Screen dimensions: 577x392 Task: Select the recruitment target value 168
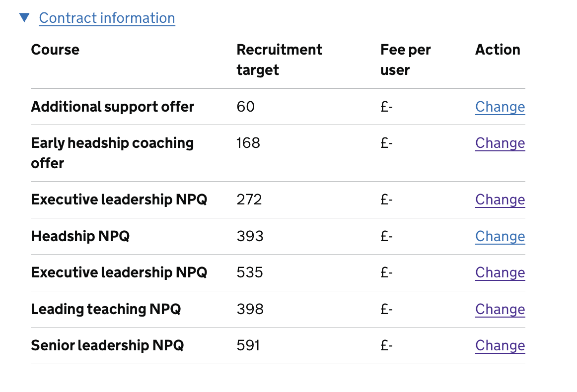point(249,143)
